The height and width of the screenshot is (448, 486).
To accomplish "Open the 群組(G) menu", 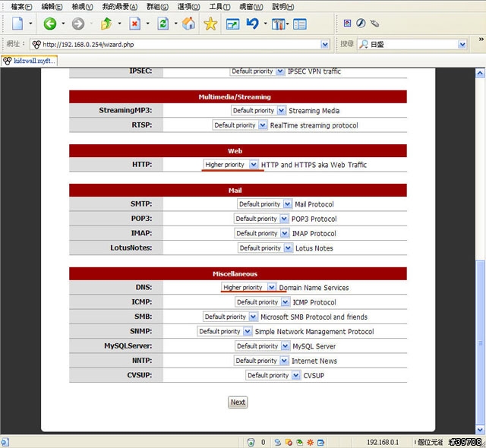I will [157, 7].
